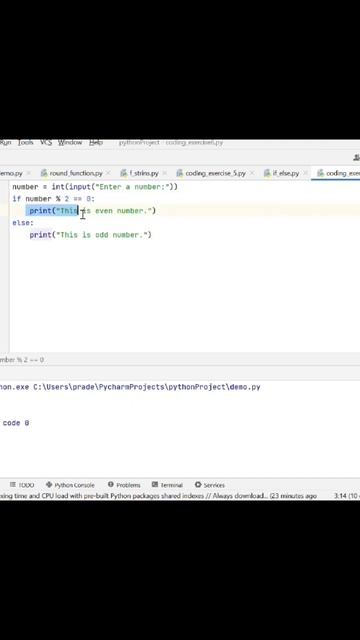
Task: Click the 'This is even number.' print line
Action: click(93, 211)
